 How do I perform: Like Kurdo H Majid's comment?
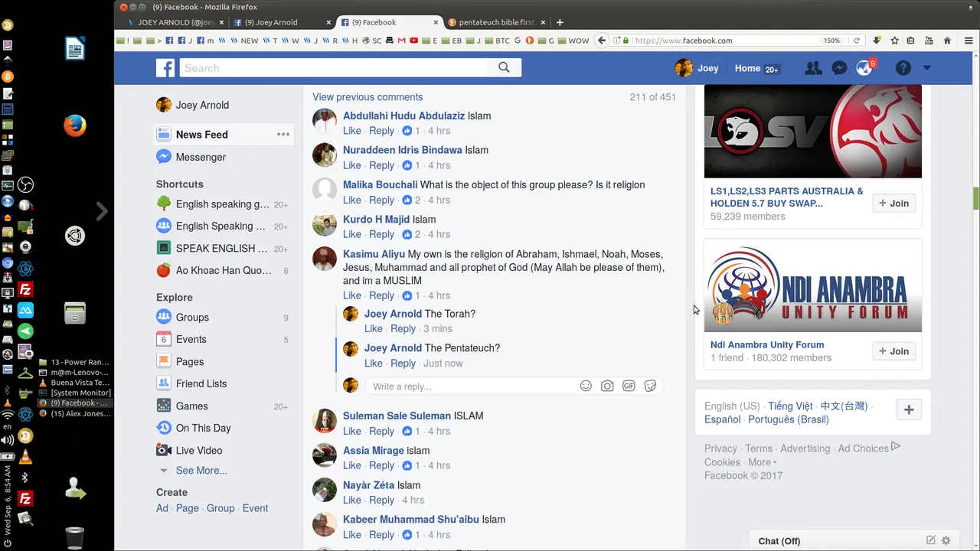pyautogui.click(x=352, y=234)
